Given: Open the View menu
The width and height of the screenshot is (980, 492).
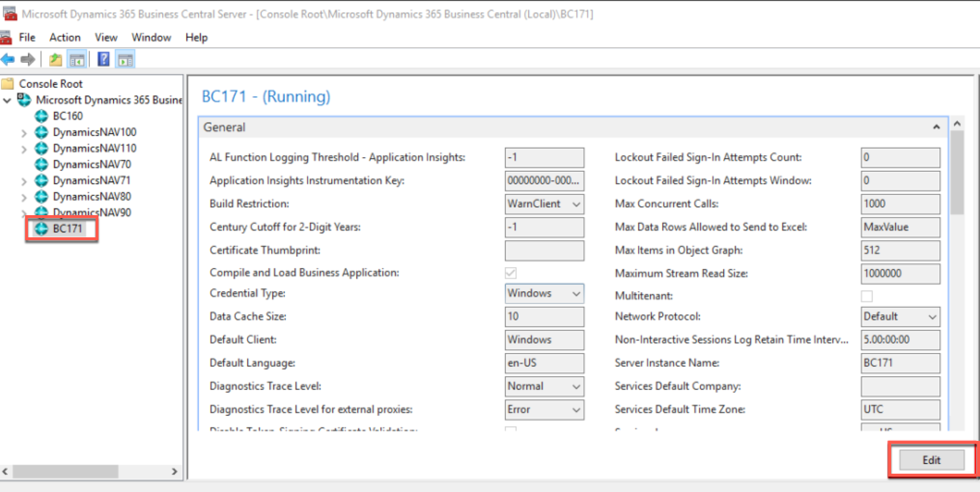Looking at the screenshot, I should tap(106, 38).
